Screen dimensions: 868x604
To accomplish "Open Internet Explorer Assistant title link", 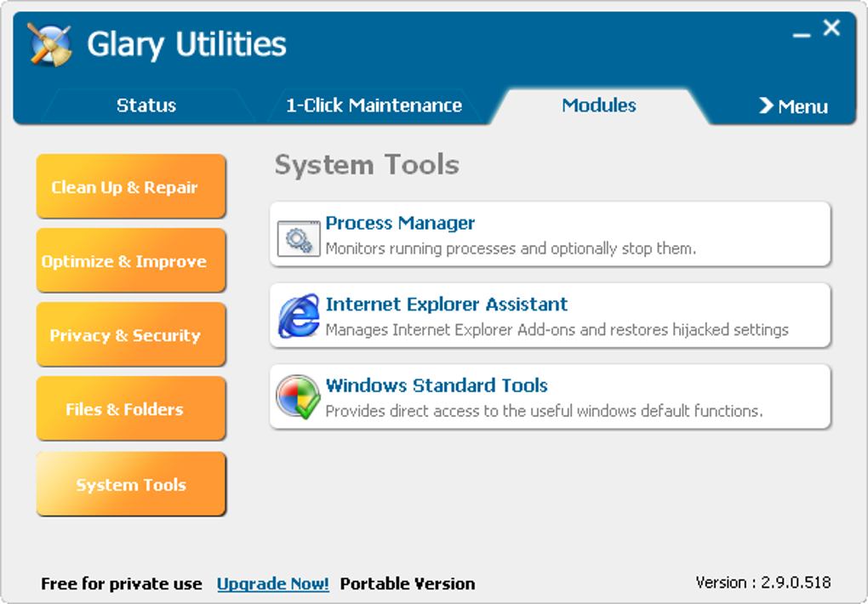I will pos(446,305).
